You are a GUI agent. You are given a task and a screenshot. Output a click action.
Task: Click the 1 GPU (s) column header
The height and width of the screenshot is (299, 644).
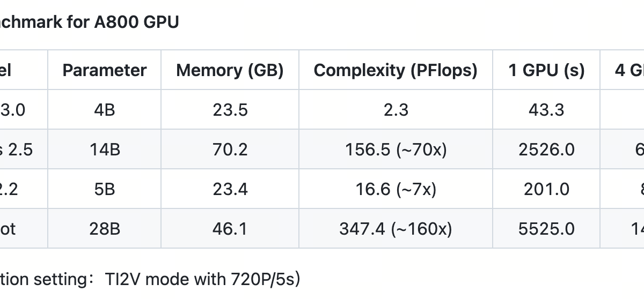pyautogui.click(x=546, y=70)
